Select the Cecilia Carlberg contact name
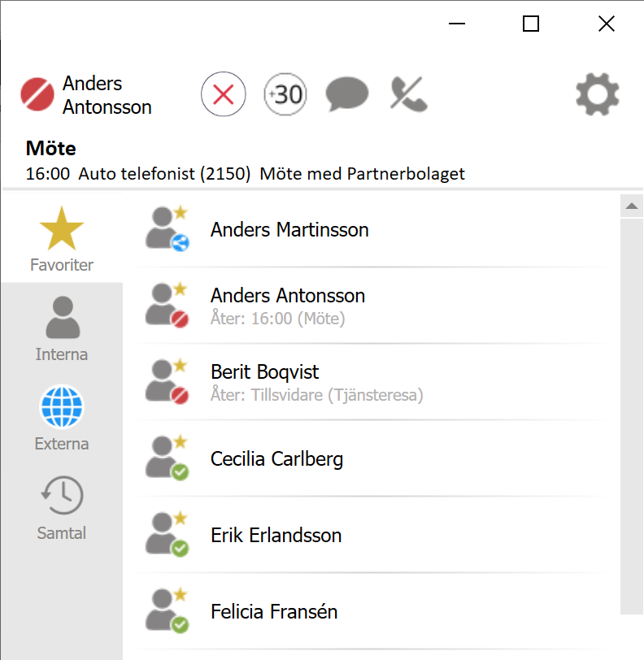 276,459
